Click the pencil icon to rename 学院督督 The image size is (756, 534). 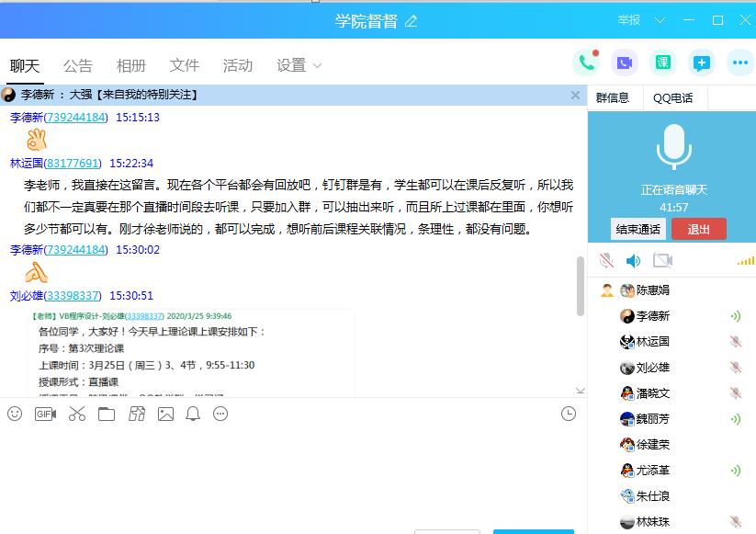point(411,21)
